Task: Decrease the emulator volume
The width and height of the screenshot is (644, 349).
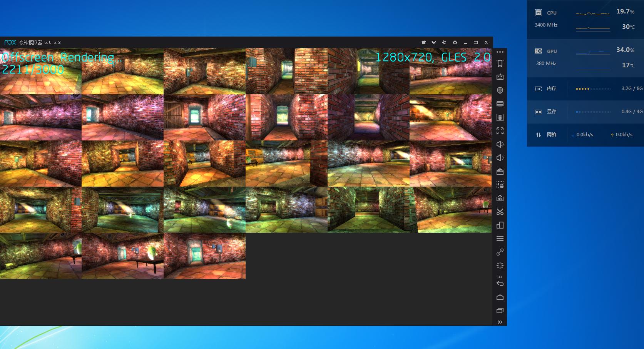Action: tap(500, 158)
